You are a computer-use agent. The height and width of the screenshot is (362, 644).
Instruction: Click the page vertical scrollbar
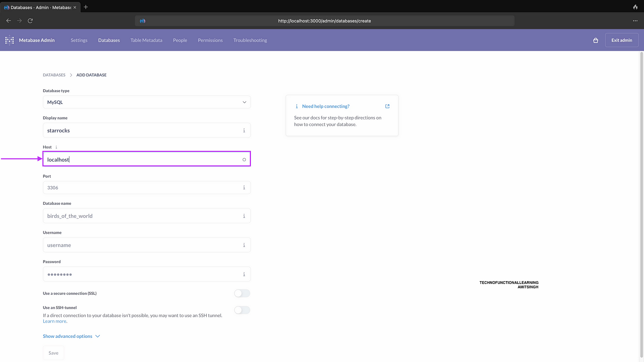click(x=642, y=201)
